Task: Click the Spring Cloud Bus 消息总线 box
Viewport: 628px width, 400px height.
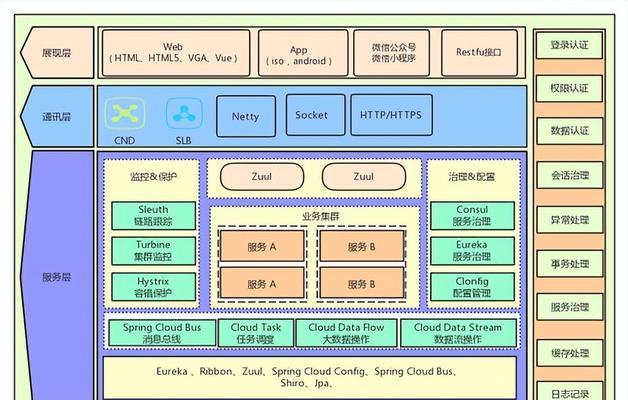Action: [x=162, y=333]
